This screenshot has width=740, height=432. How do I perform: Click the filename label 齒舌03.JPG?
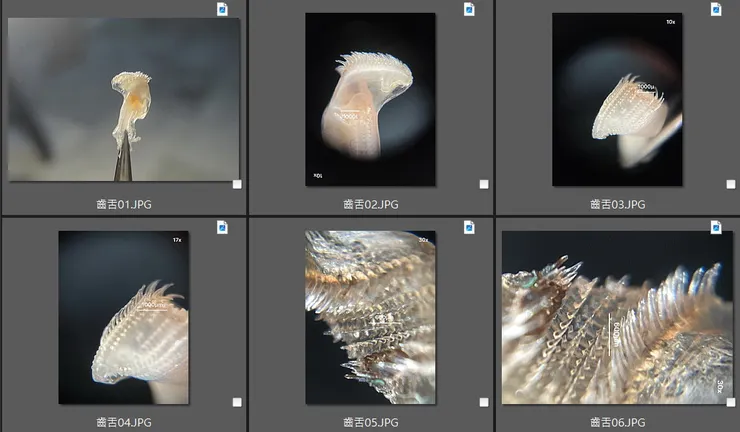[618, 204]
